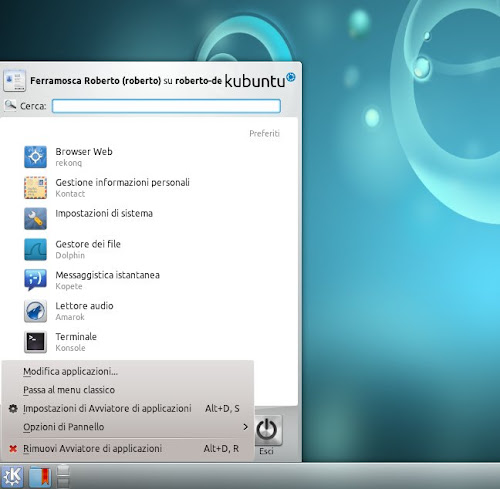Image resolution: width=500 pixels, height=489 pixels.
Task: Open the Dolphin file manager icon
Action: pyautogui.click(x=35, y=249)
